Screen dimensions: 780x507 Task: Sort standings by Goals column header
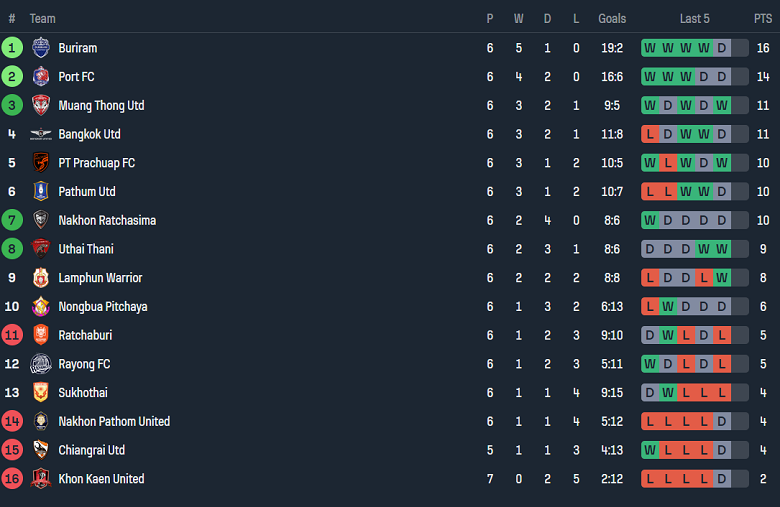612,18
